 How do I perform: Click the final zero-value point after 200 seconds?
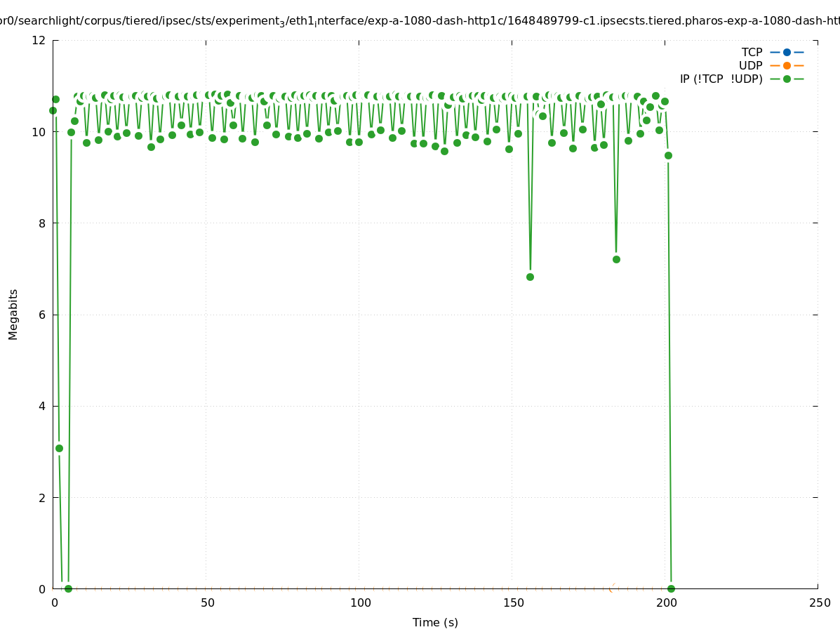[671, 588]
